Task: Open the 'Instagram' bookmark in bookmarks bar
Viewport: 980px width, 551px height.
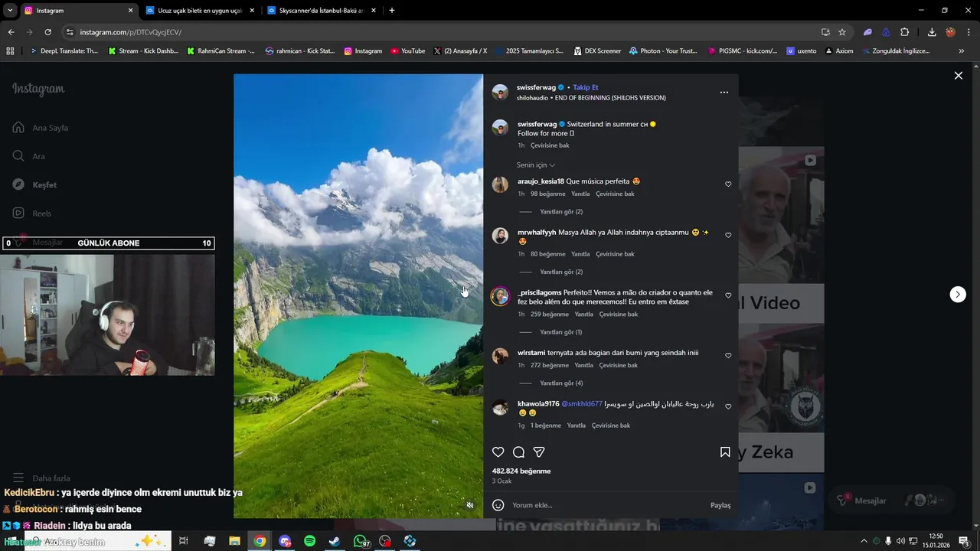Action: 363,51
